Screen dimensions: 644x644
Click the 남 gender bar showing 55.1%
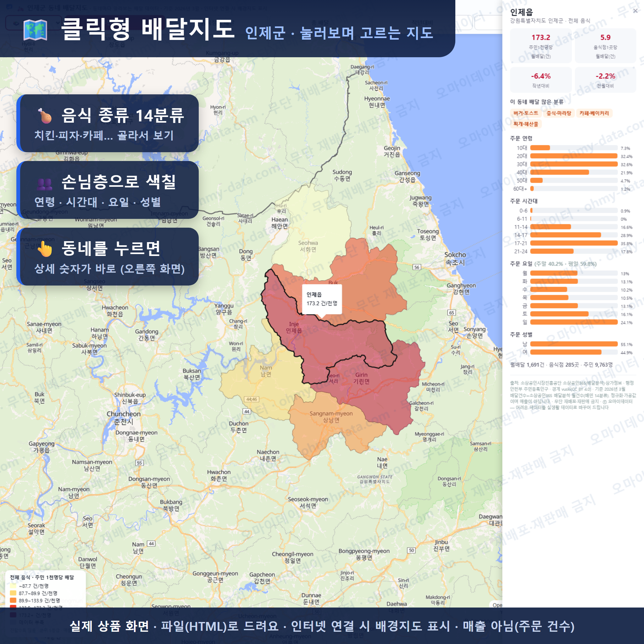[x=574, y=344]
